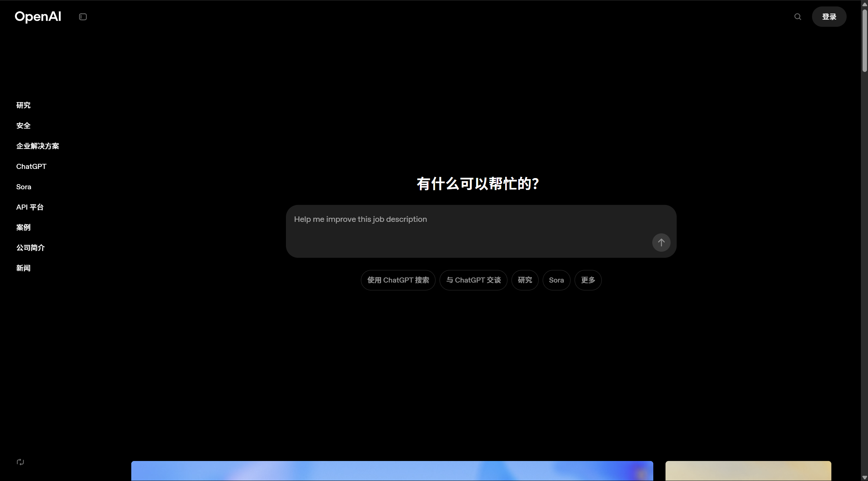The image size is (868, 481).
Task: Open API 平台 in the sidebar
Action: click(30, 207)
